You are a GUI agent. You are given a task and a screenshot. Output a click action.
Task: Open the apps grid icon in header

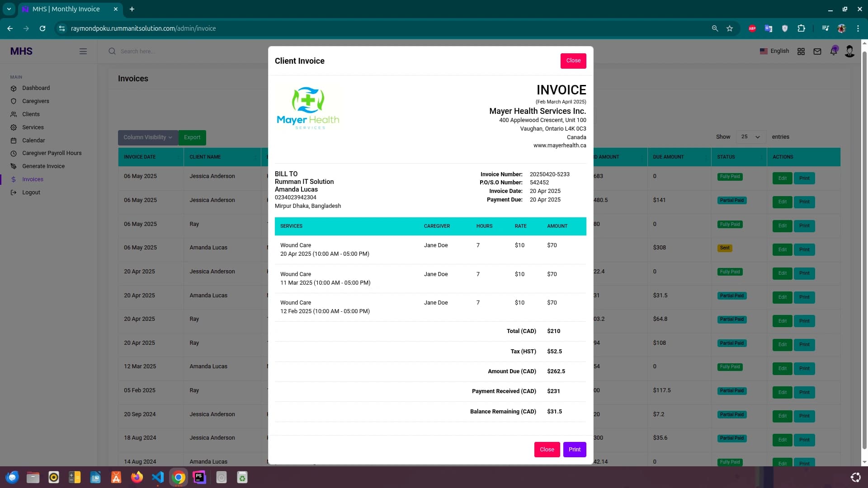coord(801,52)
